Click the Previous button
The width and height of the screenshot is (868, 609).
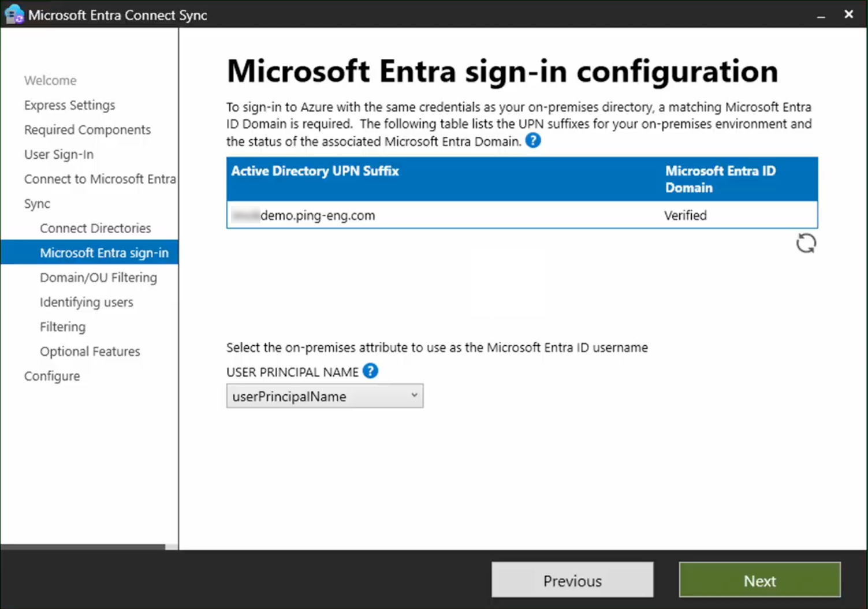572,580
